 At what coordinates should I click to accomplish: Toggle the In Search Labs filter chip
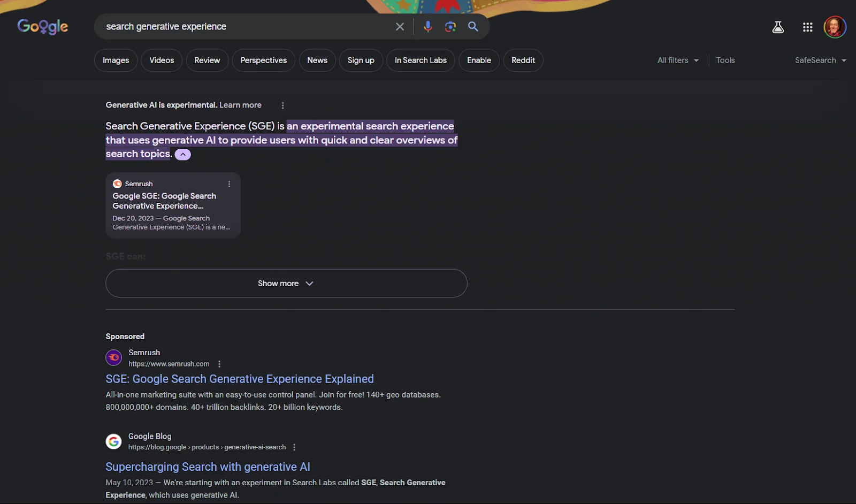tap(421, 60)
